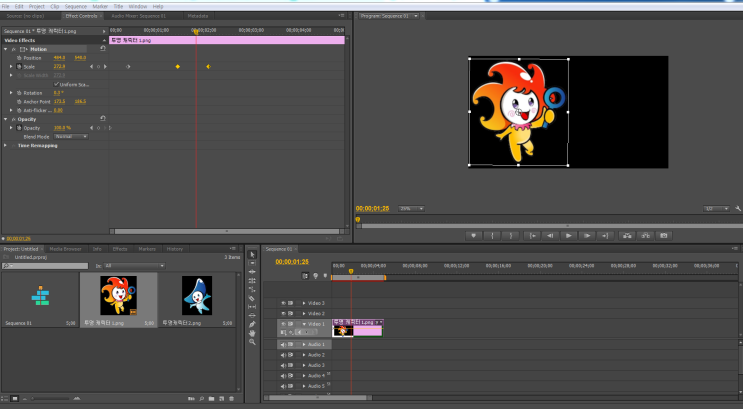Select the Zoom tool in tools panel
743x409 pixels.
(252, 342)
